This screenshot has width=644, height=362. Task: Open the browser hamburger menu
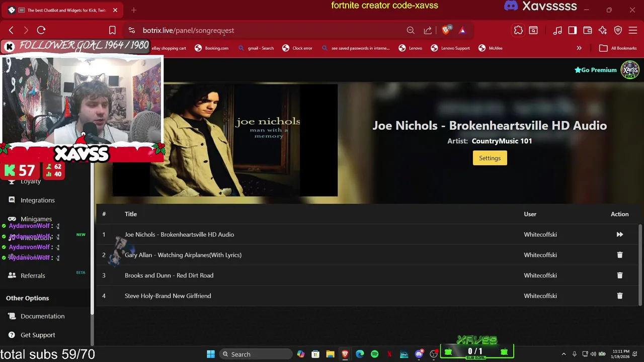coord(633,30)
